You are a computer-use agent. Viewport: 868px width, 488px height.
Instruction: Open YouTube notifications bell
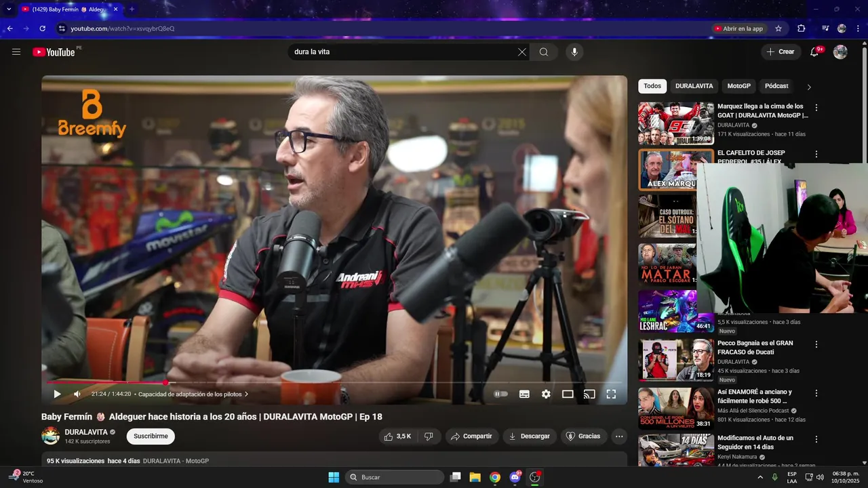pos(814,52)
